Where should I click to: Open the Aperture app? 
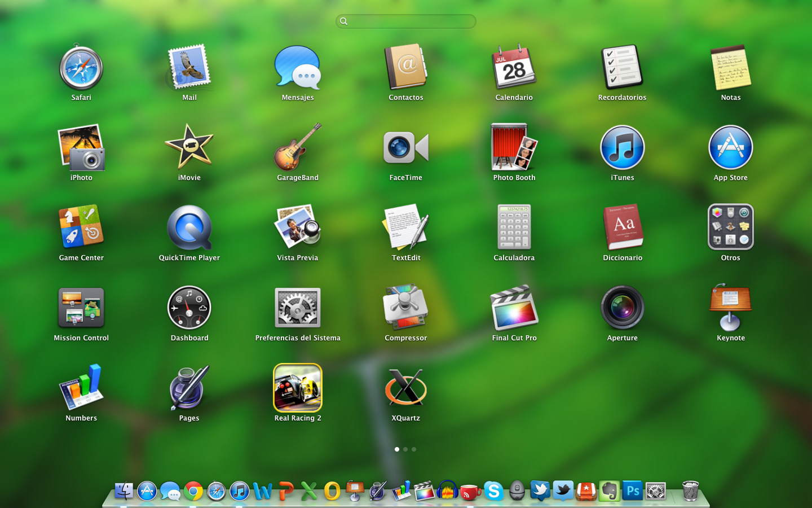(x=622, y=308)
